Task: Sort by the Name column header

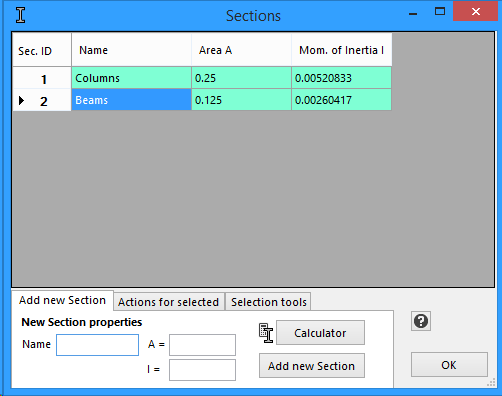Action: tap(131, 50)
